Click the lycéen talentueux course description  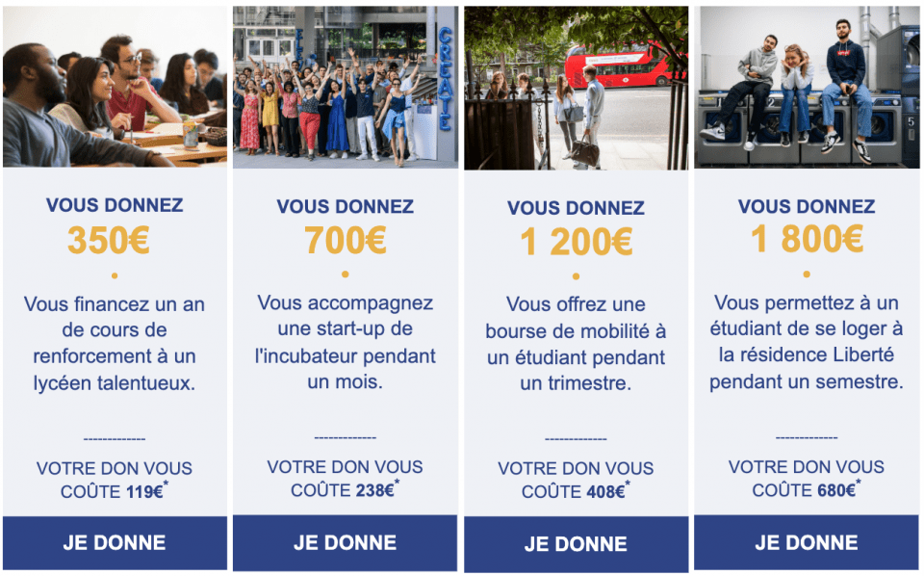click(x=115, y=343)
